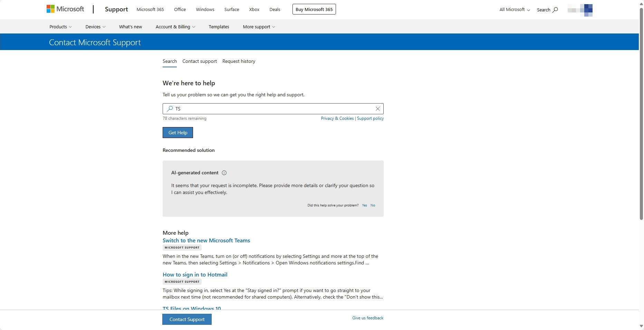644x330 pixels.
Task: Clear the search box with X icon
Action: (x=378, y=109)
